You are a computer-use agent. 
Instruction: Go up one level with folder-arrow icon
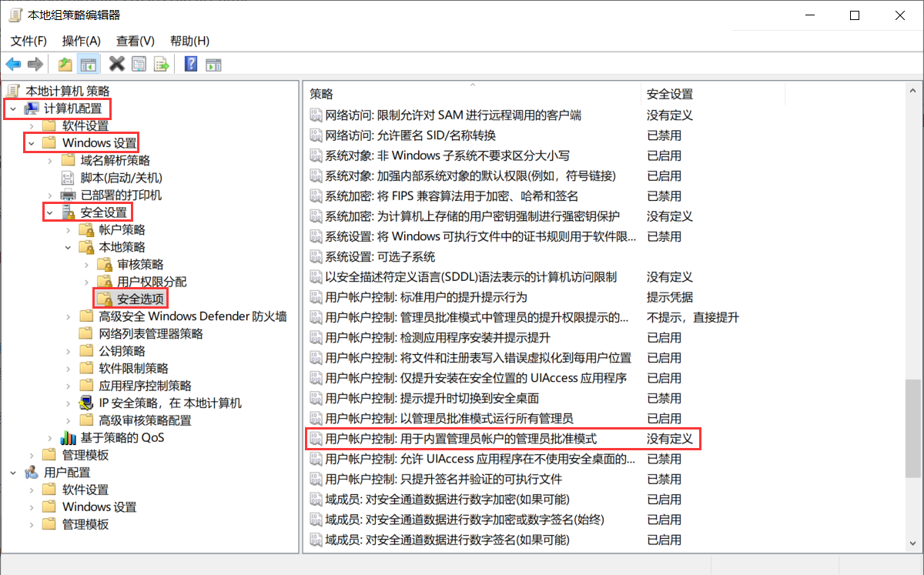(x=65, y=64)
